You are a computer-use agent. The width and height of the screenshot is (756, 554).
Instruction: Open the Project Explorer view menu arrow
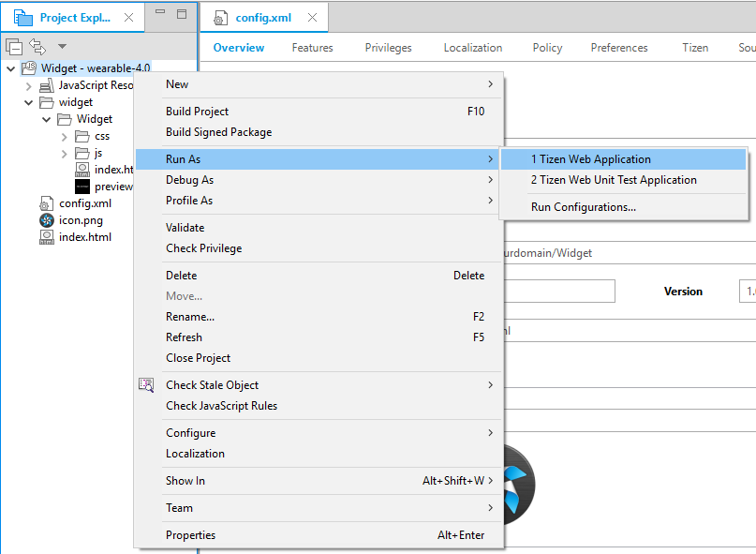(62, 46)
